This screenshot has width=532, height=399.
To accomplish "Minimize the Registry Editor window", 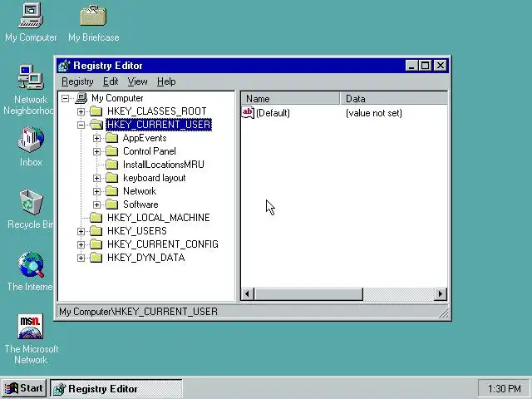I will (411, 66).
